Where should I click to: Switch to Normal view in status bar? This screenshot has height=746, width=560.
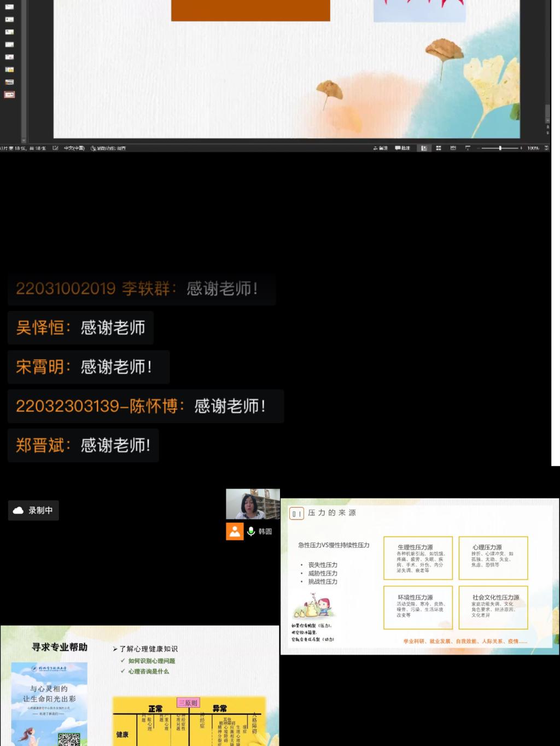tap(424, 148)
